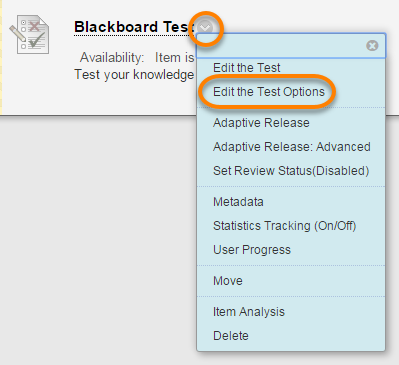Viewport: 399px width, 365px height.
Task: Select Delete from the menu
Action: pyautogui.click(x=231, y=336)
